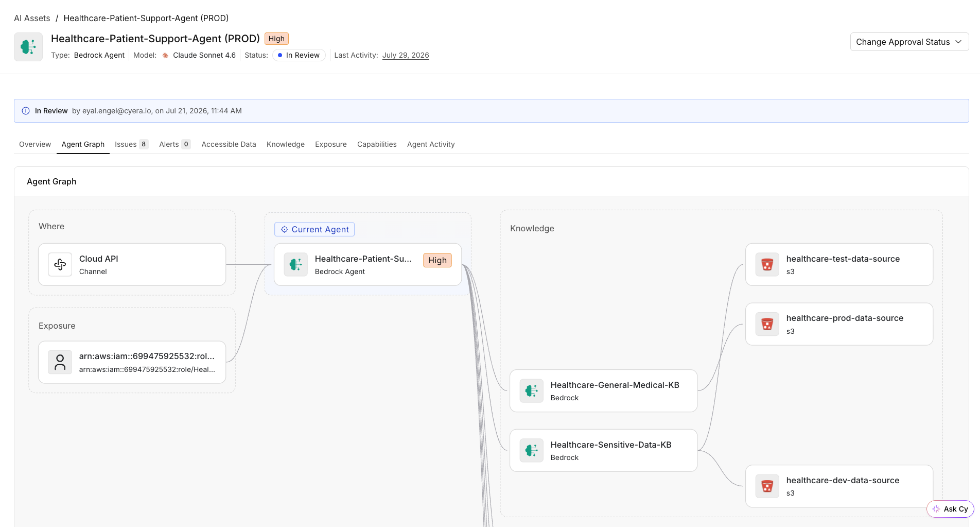Click the Ask Cy sparkle icon
This screenshot has height=527, width=980.
point(936,509)
